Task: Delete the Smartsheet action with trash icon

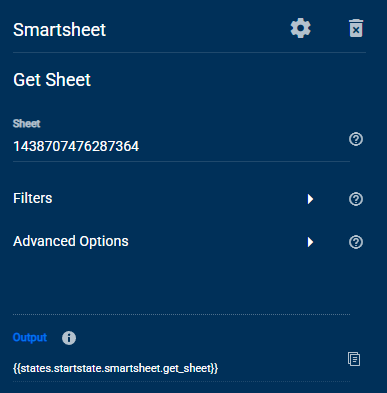Action: 356,28
